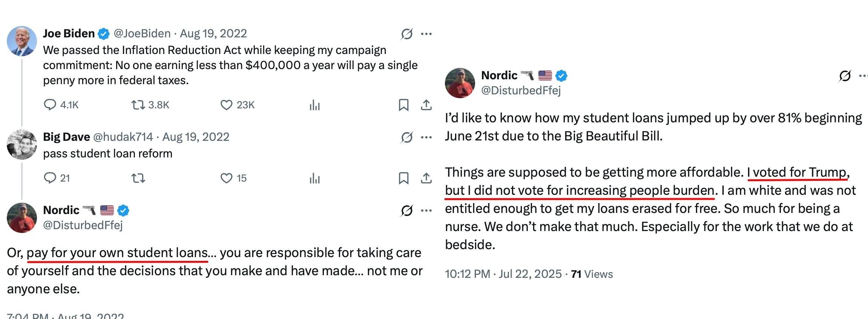Open @hudak714 profile handle link
The image size is (868, 319).
(x=123, y=137)
